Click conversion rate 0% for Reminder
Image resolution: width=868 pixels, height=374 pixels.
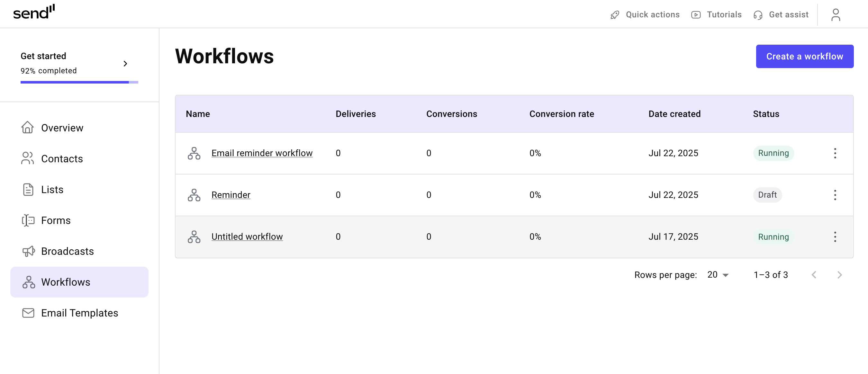pyautogui.click(x=535, y=195)
